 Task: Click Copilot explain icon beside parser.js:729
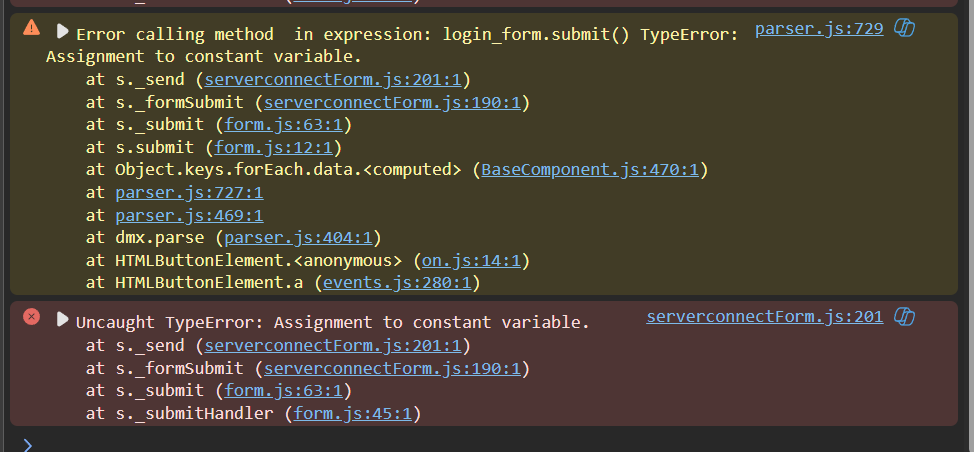click(905, 28)
